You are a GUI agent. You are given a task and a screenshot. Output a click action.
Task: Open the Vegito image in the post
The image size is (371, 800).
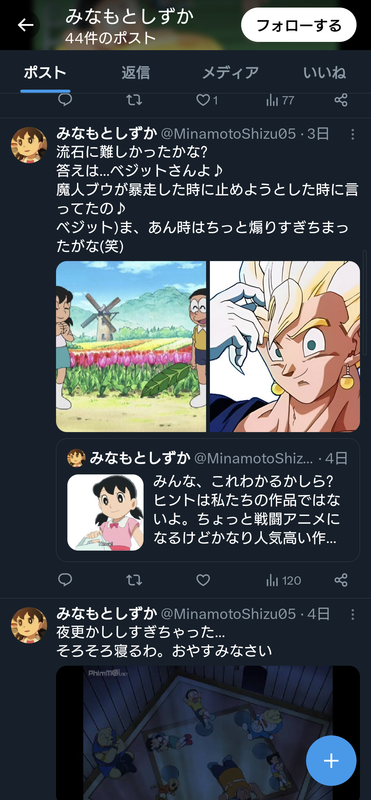[x=285, y=346]
